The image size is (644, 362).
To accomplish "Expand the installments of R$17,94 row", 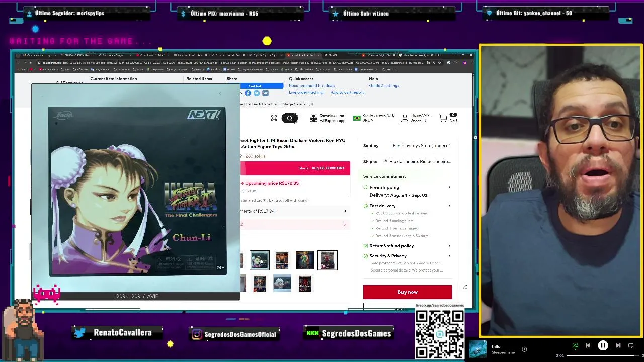I will pyautogui.click(x=295, y=211).
